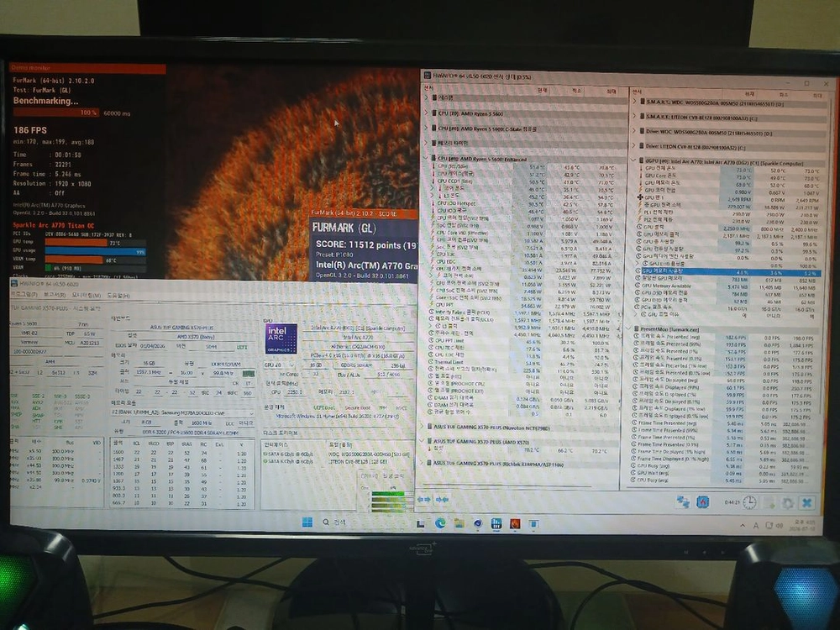Click the Intel ARC Graphics logo
Screen dimensions: 840x630
pyautogui.click(x=281, y=339)
